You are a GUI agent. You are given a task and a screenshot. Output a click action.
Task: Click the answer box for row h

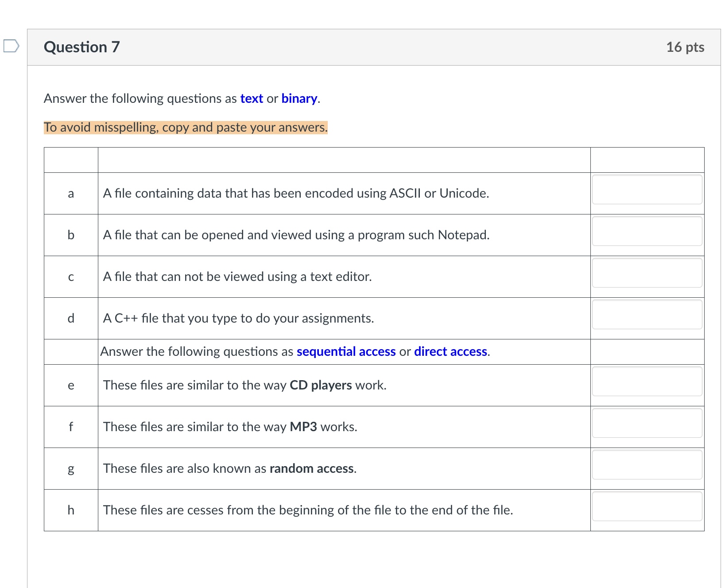point(647,507)
